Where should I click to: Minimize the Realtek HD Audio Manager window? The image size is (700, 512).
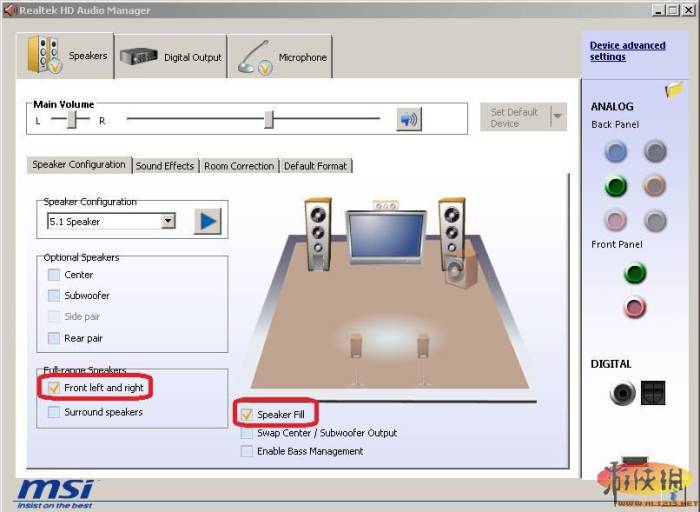point(658,10)
